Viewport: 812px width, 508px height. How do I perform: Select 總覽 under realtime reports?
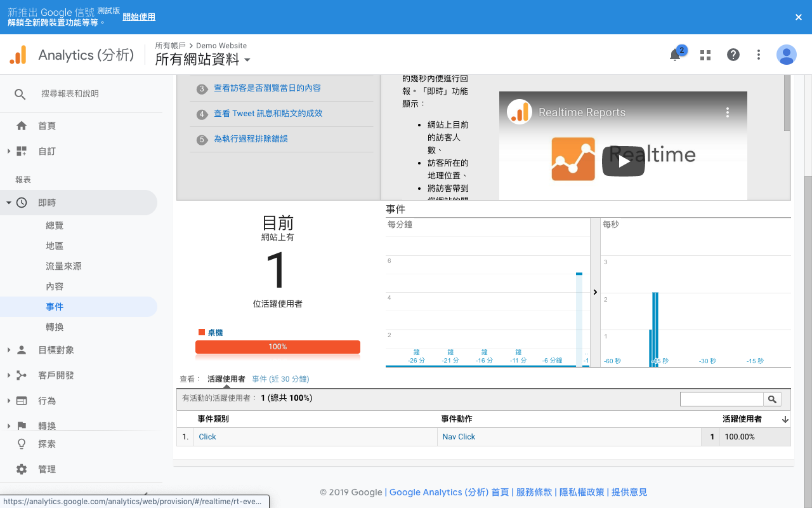pos(55,225)
